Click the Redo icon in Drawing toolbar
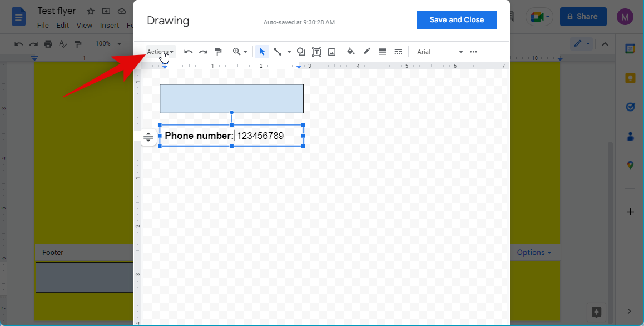 [203, 52]
